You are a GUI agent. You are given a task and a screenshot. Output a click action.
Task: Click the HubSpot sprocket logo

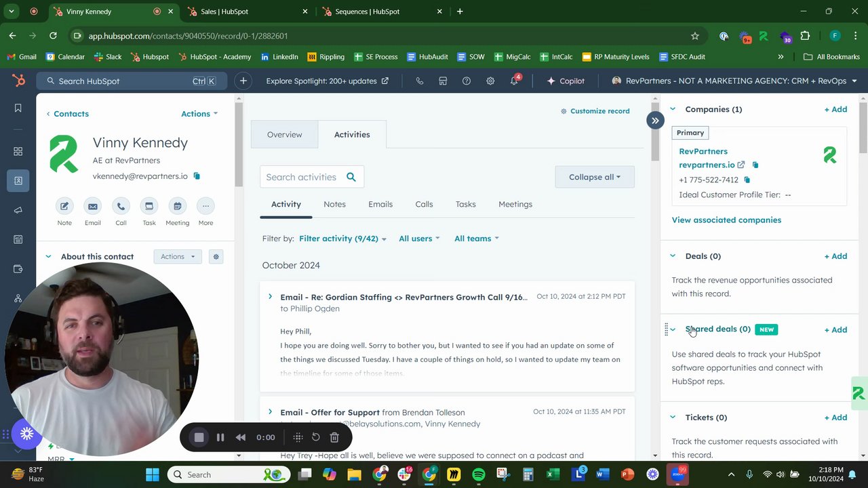point(18,81)
